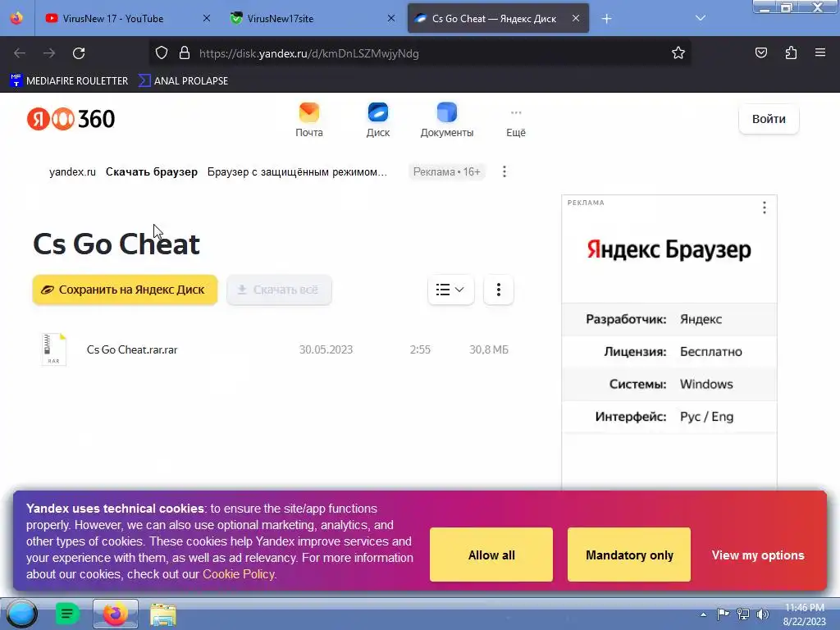The image size is (840, 630).
Task: Open ad options three-dot menu beside Реклама 16+
Action: pos(504,171)
